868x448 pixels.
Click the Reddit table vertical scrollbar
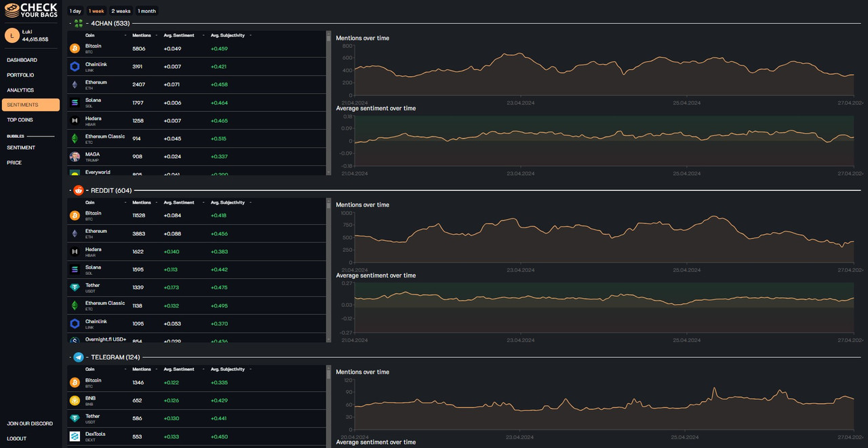pyautogui.click(x=329, y=270)
